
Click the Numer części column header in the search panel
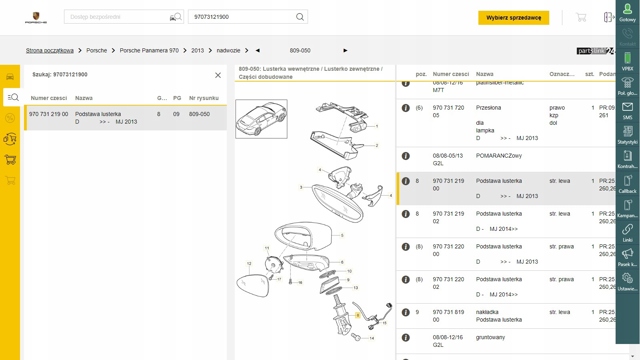pos(49,98)
